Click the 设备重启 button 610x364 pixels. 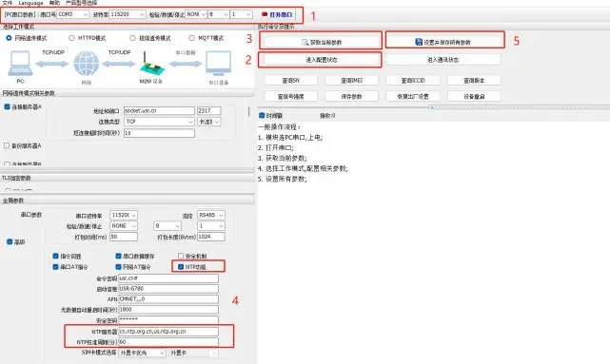click(474, 96)
